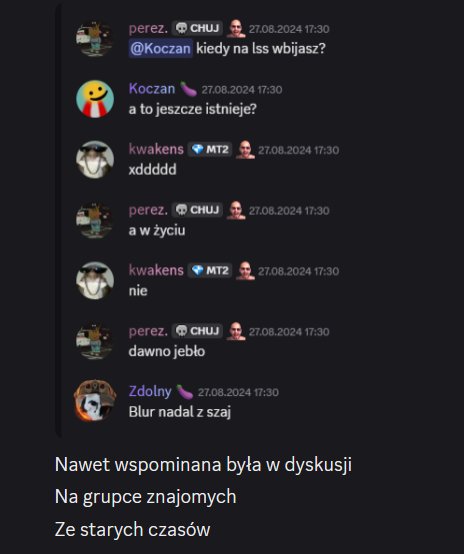Click the eggplant emoji next to Zdolny
The width and height of the screenshot is (464, 554).
184,392
